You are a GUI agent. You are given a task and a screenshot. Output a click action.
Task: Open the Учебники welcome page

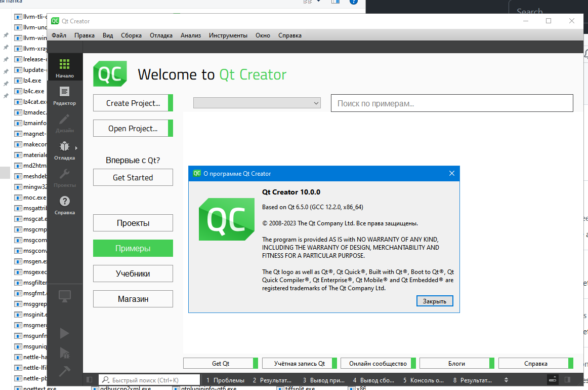(133, 274)
